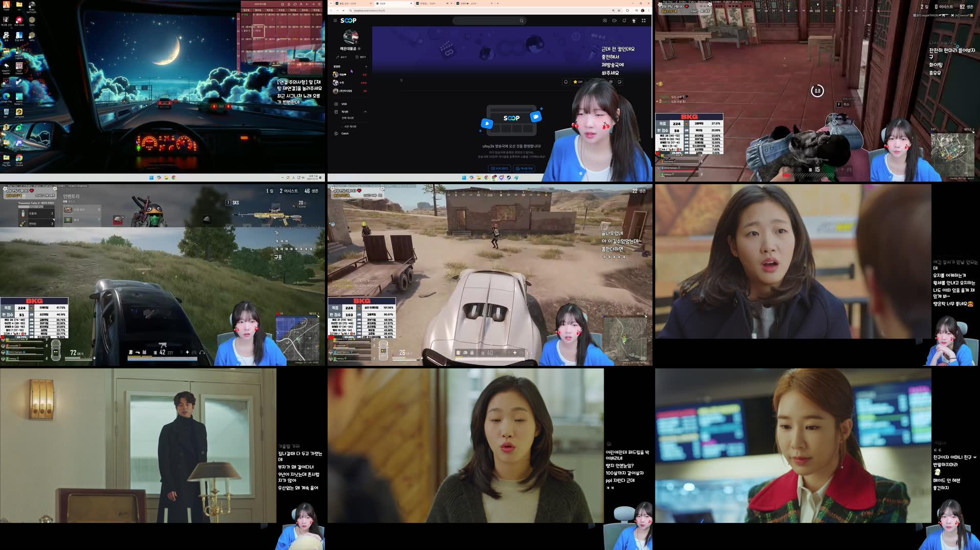The width and height of the screenshot is (980, 550).
Task: Click the write post button beside VOD upload
Action: point(524,168)
